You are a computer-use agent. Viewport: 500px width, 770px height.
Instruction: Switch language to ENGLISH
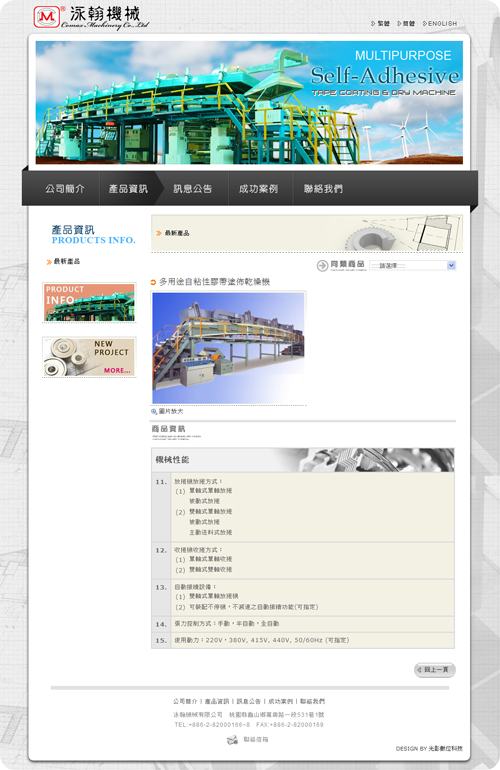point(440,24)
